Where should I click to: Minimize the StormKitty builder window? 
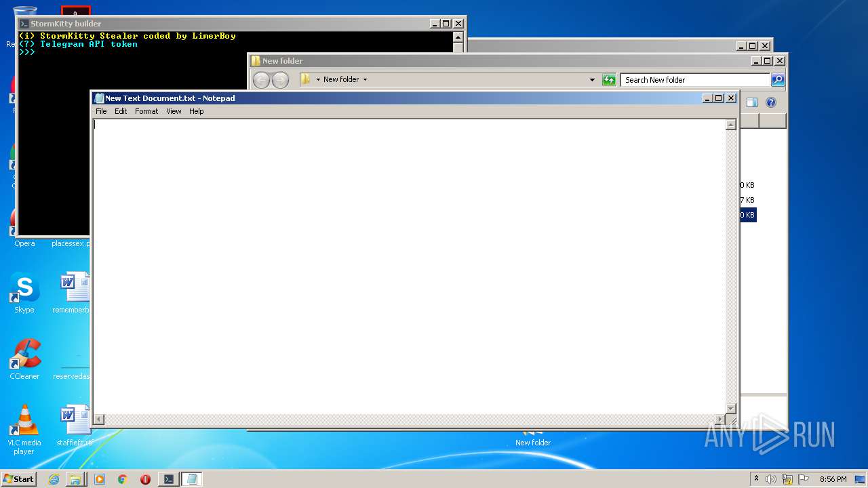(435, 24)
